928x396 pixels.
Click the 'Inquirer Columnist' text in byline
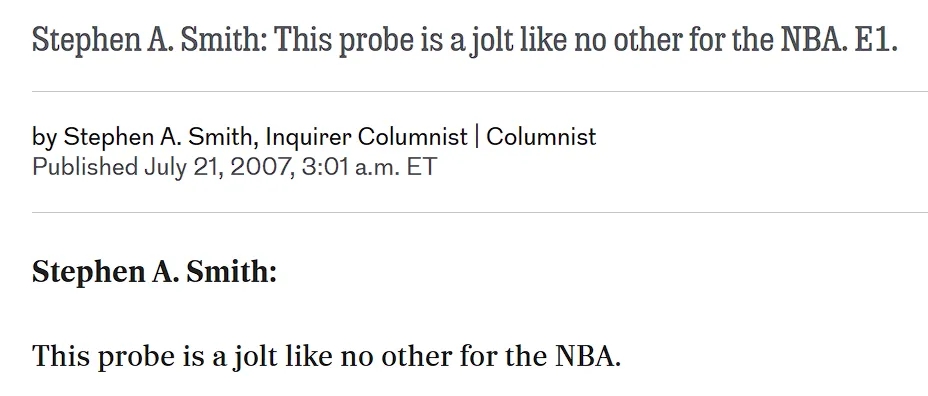tap(366, 137)
